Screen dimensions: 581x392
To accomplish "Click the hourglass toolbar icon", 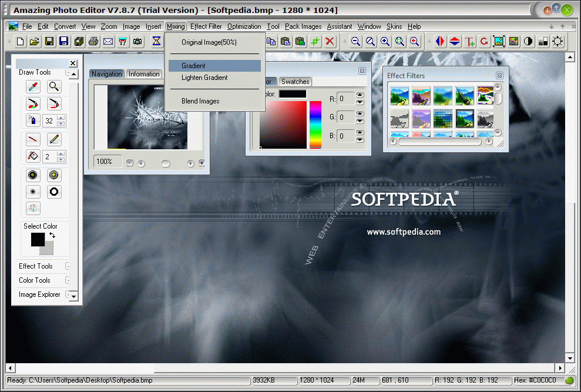I will point(157,41).
